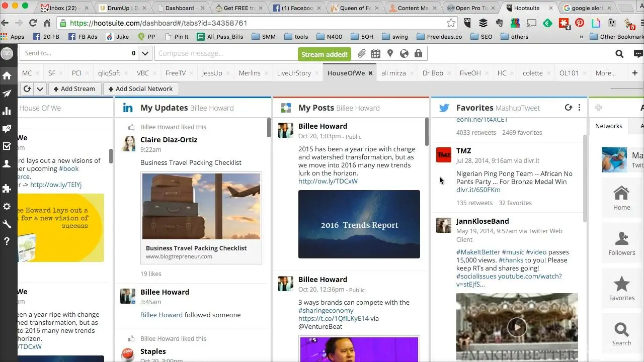Open Billee Howard profile link in My Updates
The height and width of the screenshot is (362, 644).
162,315
